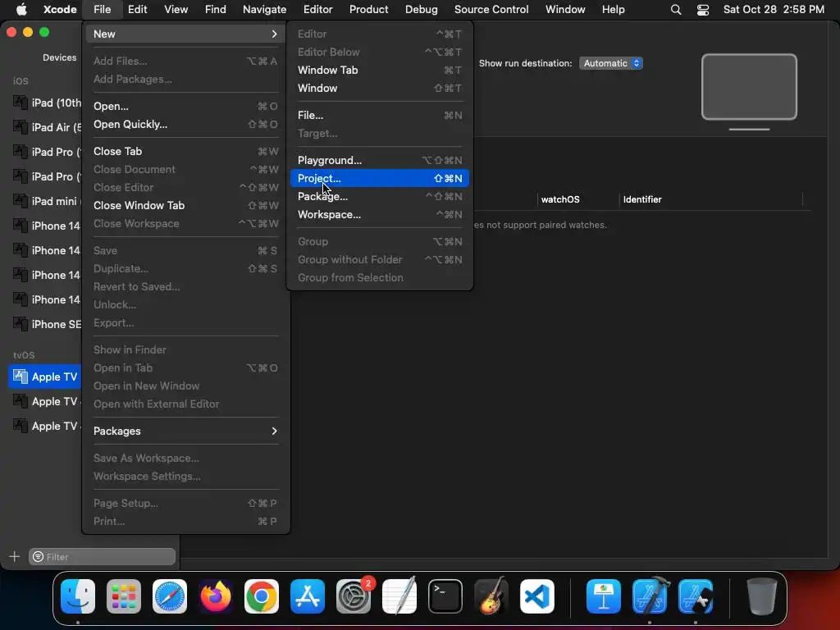Open the Product menu

[368, 10]
